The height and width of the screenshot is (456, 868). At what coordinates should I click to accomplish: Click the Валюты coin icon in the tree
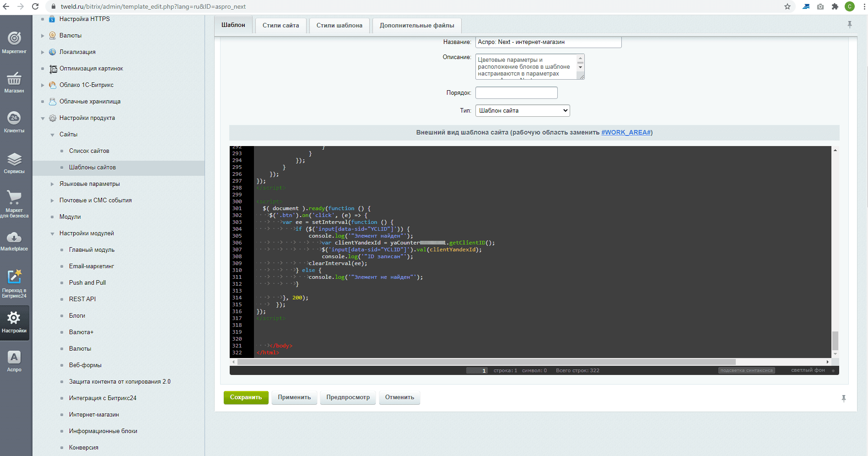point(52,36)
